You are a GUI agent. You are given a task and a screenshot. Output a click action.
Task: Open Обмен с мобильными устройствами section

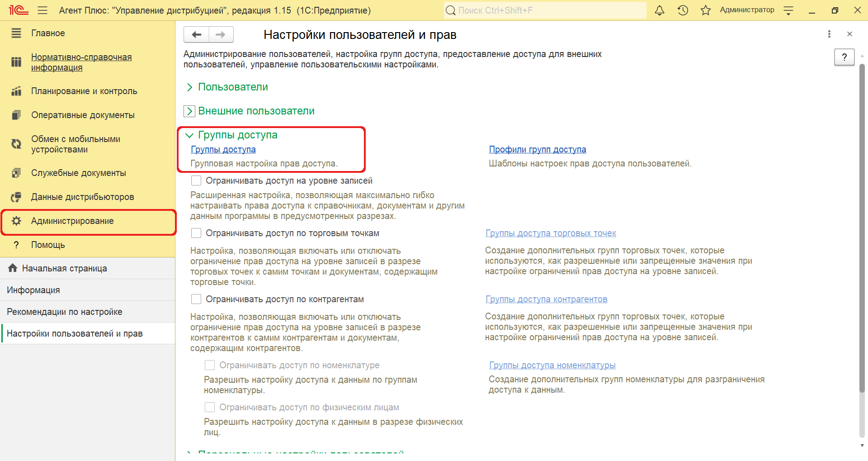pyautogui.click(x=75, y=144)
